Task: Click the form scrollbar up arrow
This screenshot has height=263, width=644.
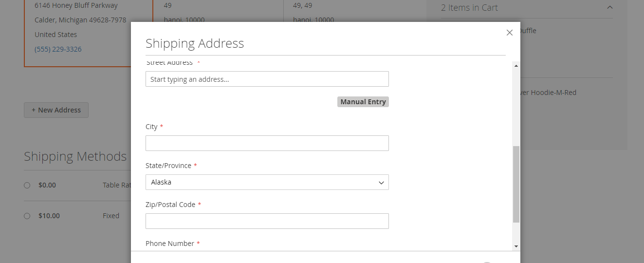Action: [x=516, y=66]
